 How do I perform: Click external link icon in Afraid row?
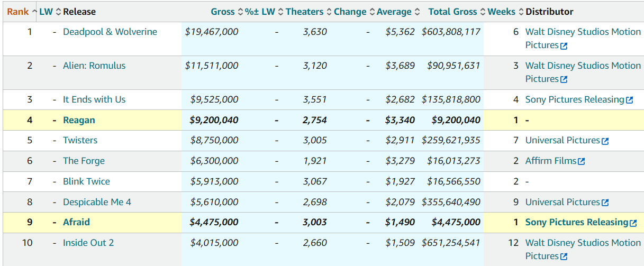(633, 223)
